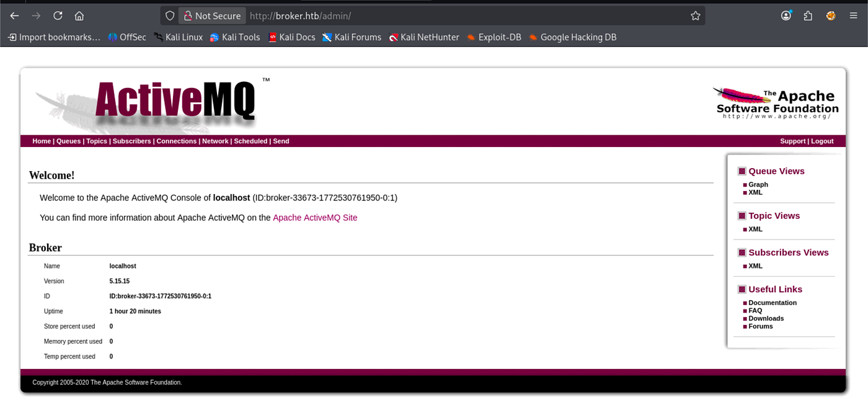868x405 pixels.
Task: Click the Useful Links square icon
Action: tap(742, 289)
